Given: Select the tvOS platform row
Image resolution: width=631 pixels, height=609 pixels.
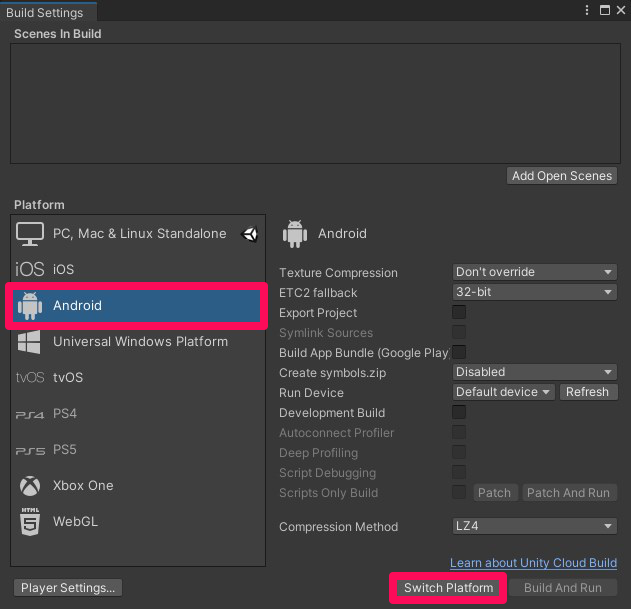Looking at the screenshot, I should (x=138, y=378).
